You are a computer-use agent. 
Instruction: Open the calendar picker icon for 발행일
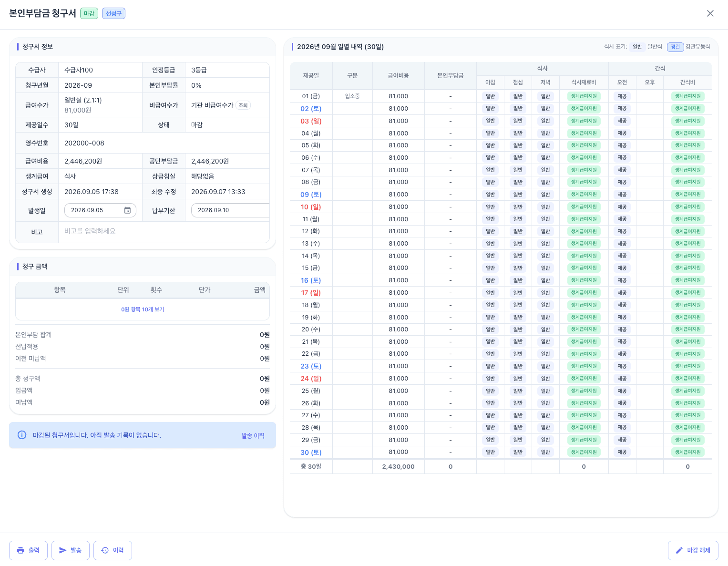[127, 210]
